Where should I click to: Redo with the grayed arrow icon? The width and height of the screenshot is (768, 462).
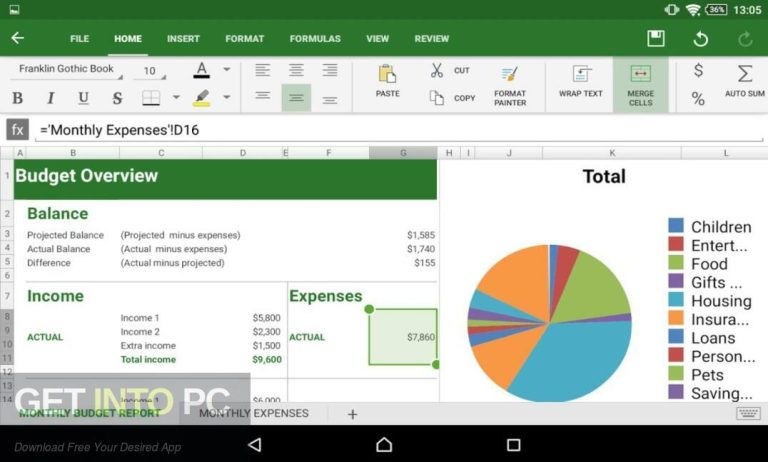(745, 39)
